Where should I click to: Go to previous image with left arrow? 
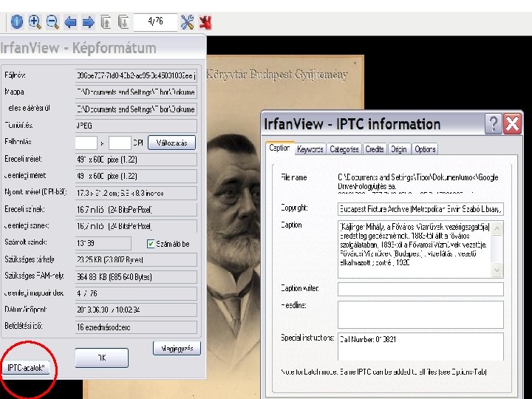click(x=70, y=22)
